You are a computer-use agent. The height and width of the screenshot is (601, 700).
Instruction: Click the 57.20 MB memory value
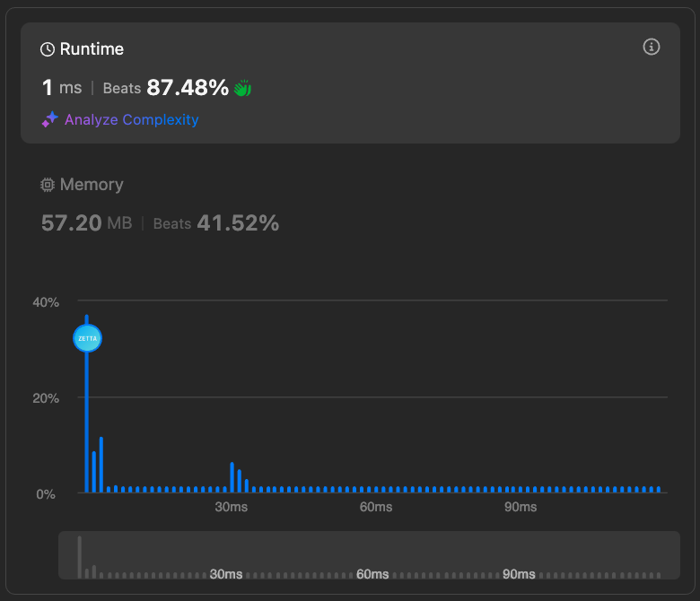point(86,223)
